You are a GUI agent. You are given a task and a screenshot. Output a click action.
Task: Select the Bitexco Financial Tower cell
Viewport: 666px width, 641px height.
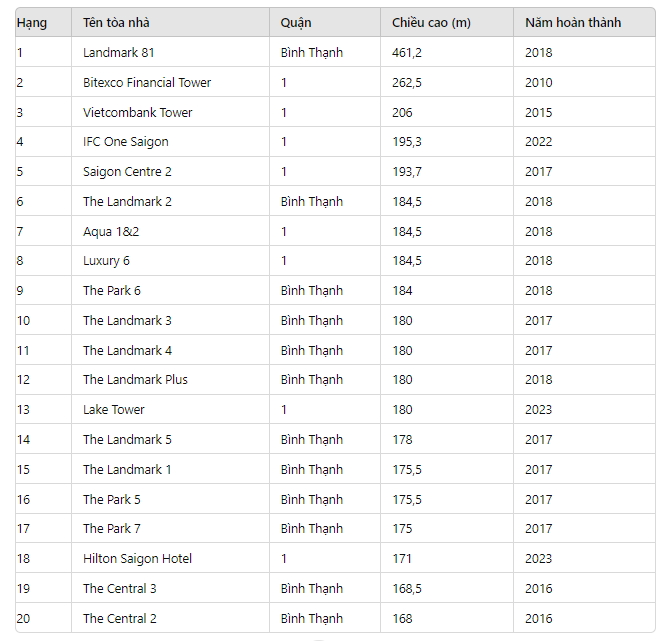(147, 82)
